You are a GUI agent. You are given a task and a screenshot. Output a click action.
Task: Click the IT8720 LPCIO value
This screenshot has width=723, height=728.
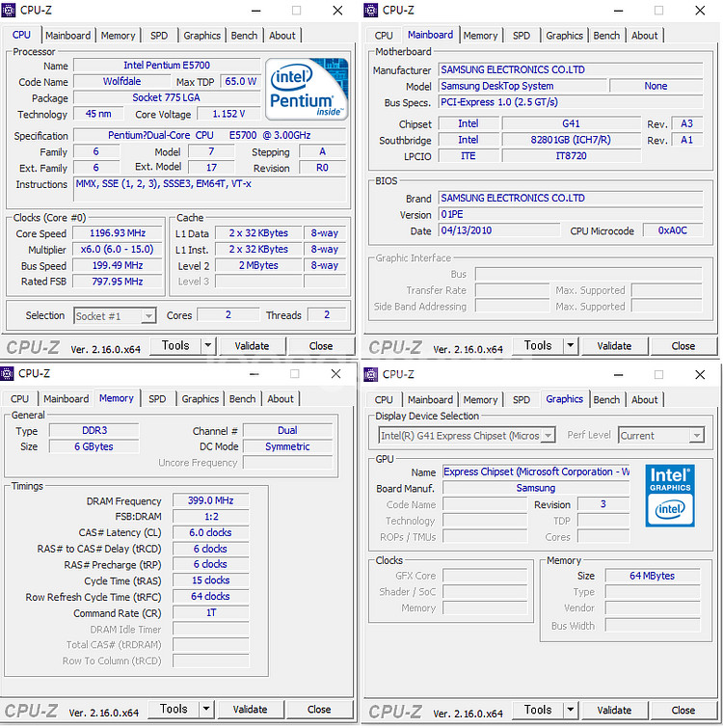[x=572, y=156]
